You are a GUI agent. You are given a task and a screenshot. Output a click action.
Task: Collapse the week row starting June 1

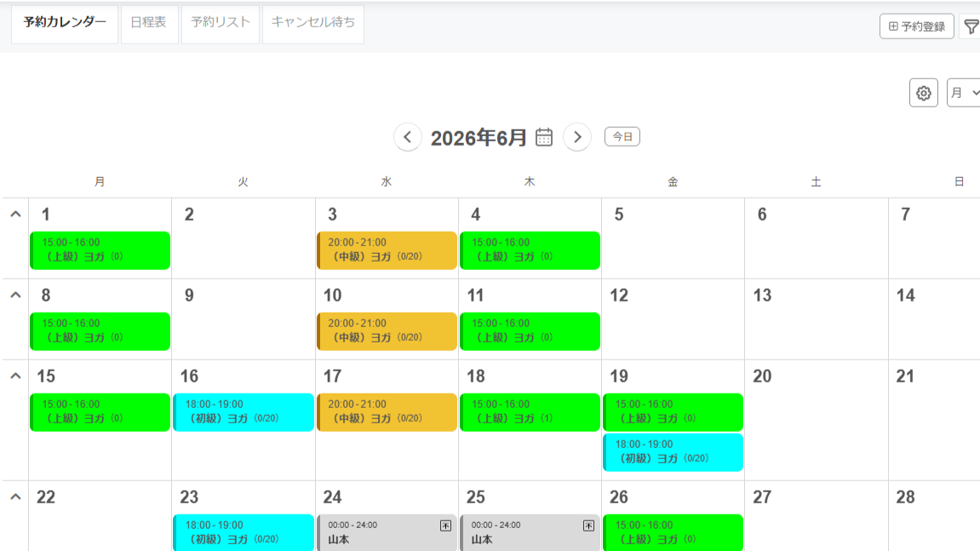[x=15, y=214]
